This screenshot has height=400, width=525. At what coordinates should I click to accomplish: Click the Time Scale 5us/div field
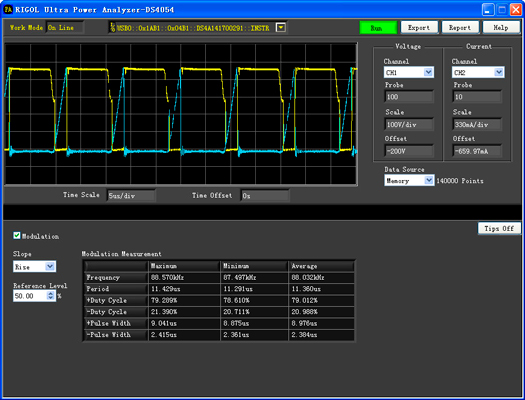[x=131, y=196]
